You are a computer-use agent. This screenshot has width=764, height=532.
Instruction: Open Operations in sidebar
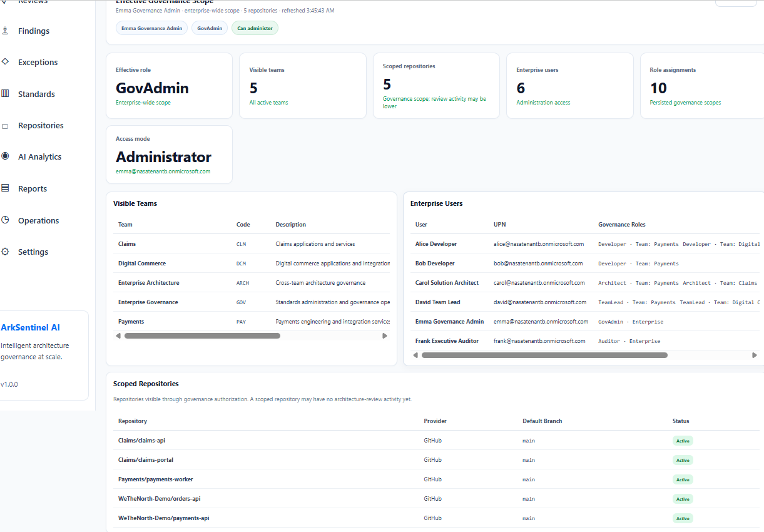tap(38, 220)
